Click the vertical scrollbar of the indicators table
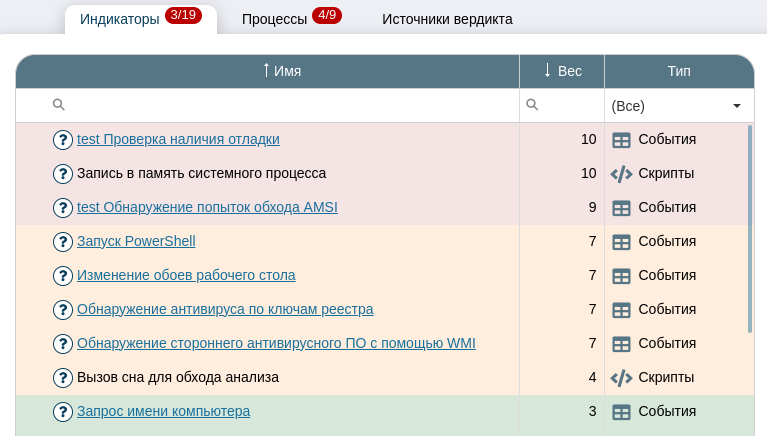This screenshot has width=767, height=436. click(x=750, y=228)
